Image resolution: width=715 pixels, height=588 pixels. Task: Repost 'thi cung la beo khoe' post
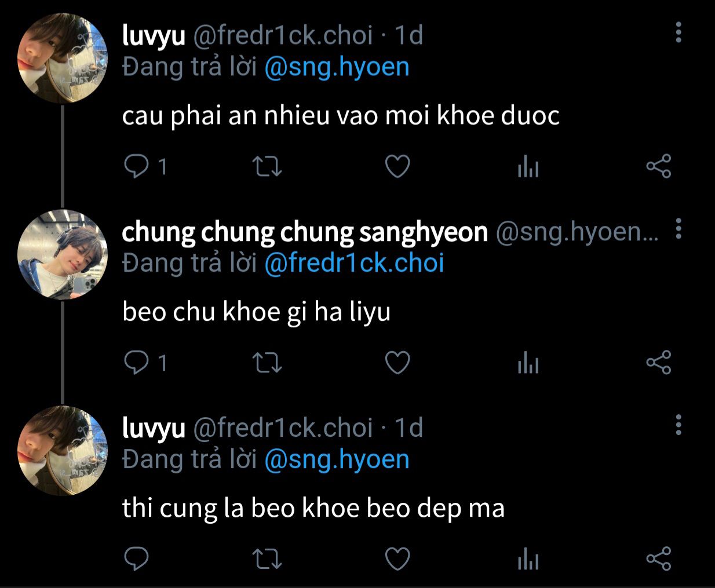coord(268,560)
